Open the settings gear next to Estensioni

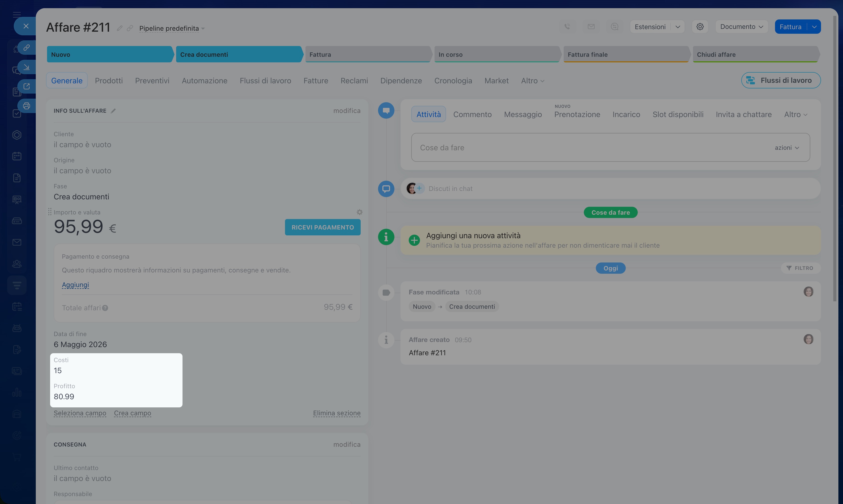click(x=700, y=27)
